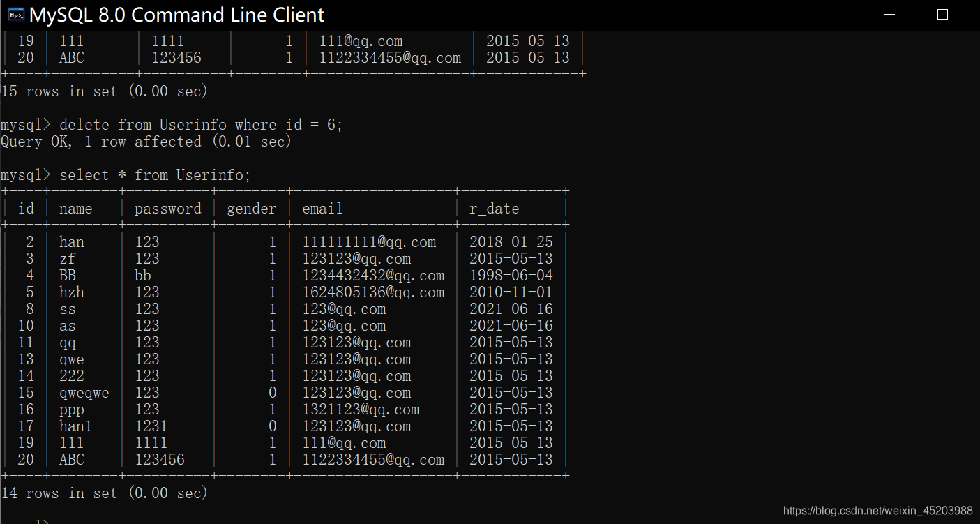Click the date "2010-11-01"
Screen dimensions: 980x524
[x=511, y=292]
